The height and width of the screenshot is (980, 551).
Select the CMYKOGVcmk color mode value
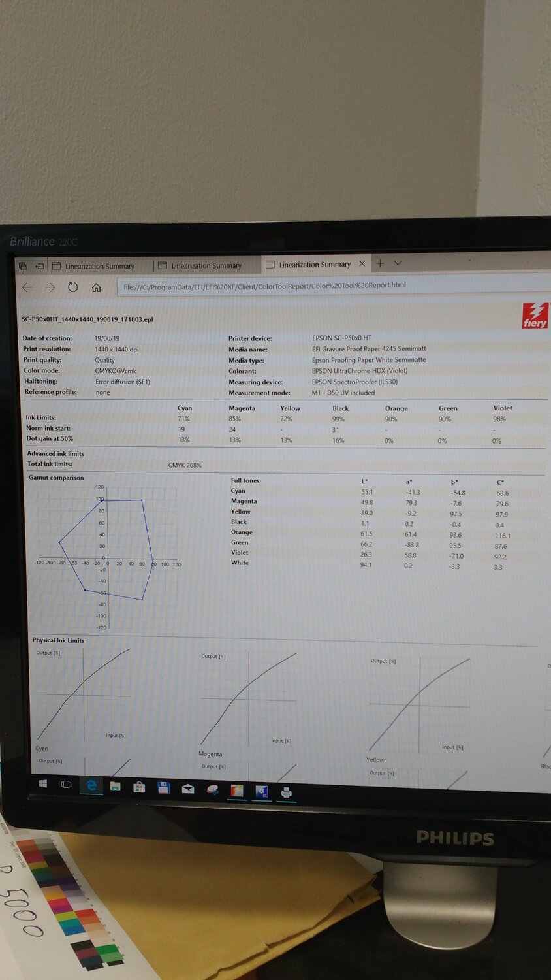116,370
